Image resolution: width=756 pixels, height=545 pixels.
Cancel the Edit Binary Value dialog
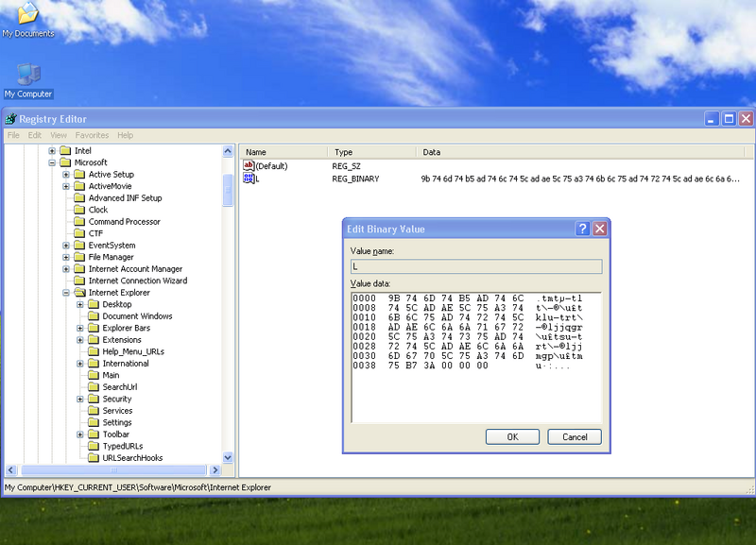point(575,436)
